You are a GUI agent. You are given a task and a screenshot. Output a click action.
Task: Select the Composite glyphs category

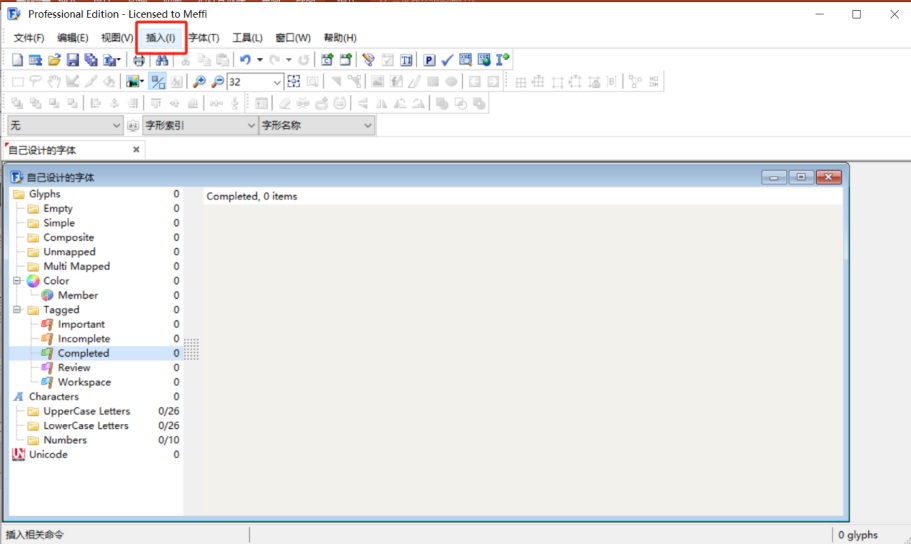69,237
